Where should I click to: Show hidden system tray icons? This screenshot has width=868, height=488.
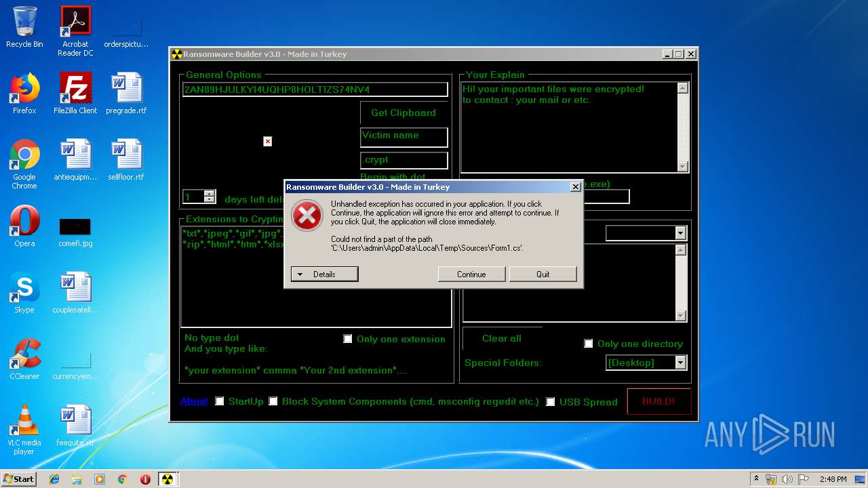click(757, 479)
